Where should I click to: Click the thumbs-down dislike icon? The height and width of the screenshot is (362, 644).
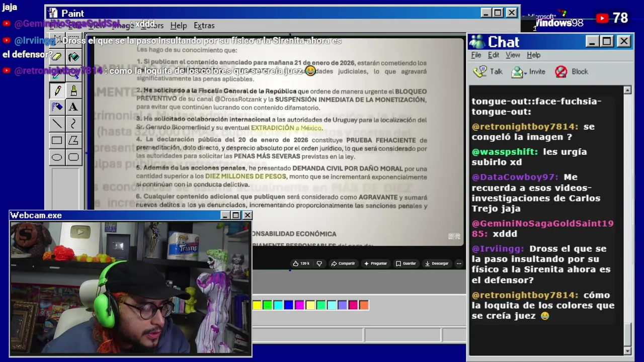click(319, 263)
